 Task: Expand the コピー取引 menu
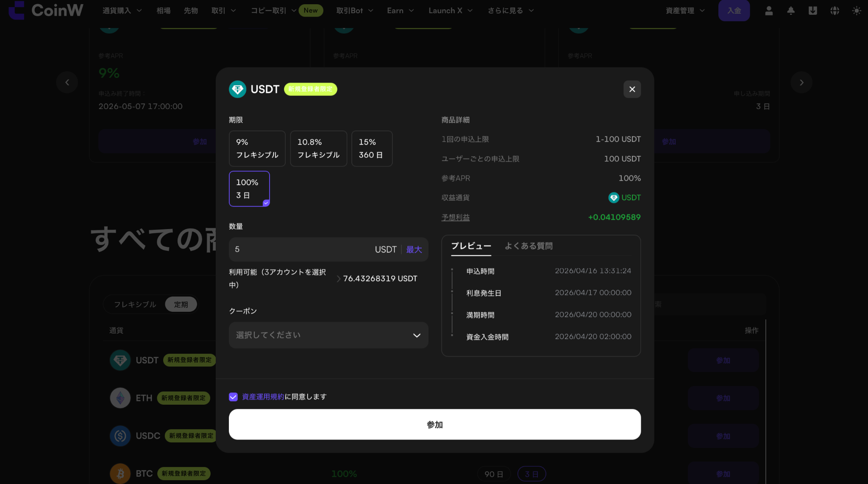click(273, 11)
